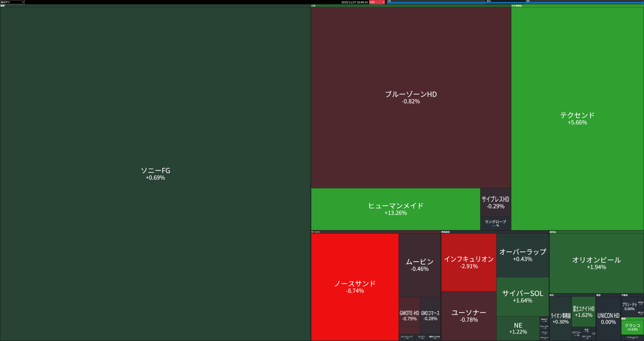The width and height of the screenshot is (644, 341).
Task: Select the ヒューマンメイド +13.26% tile
Action: (395, 209)
